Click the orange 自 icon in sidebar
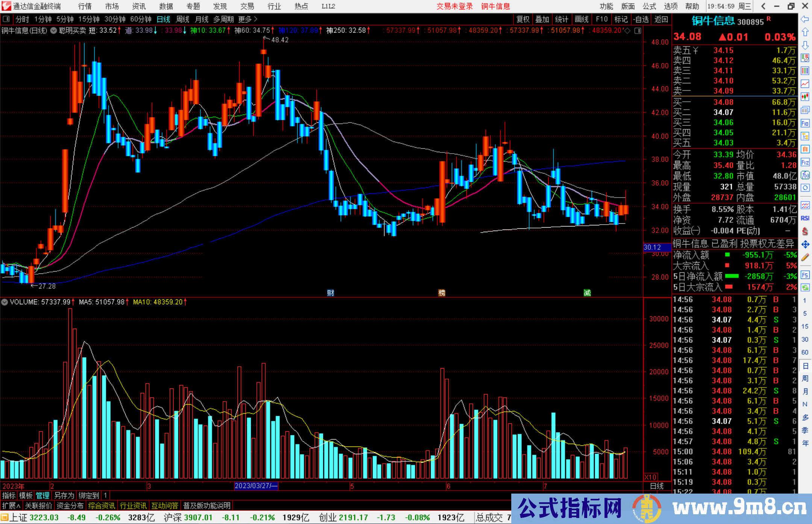The height and width of the screenshot is (524, 812). pyautogui.click(x=805, y=149)
